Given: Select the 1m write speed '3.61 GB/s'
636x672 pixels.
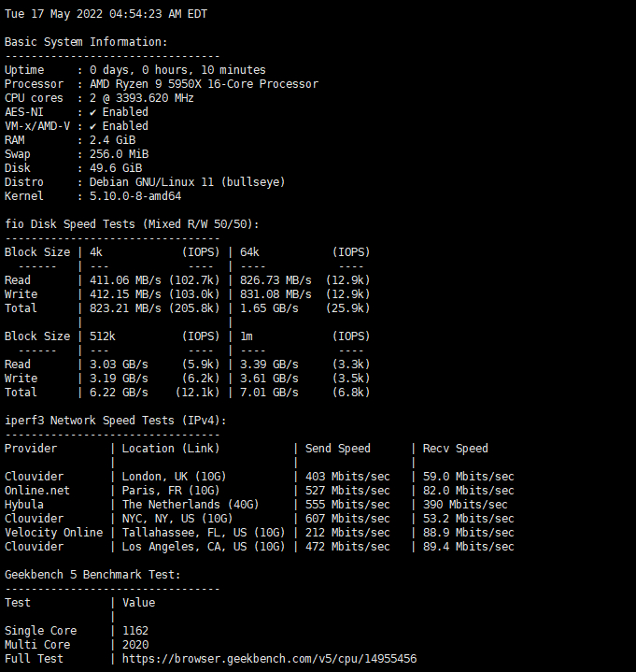Looking at the screenshot, I should click(x=269, y=379).
